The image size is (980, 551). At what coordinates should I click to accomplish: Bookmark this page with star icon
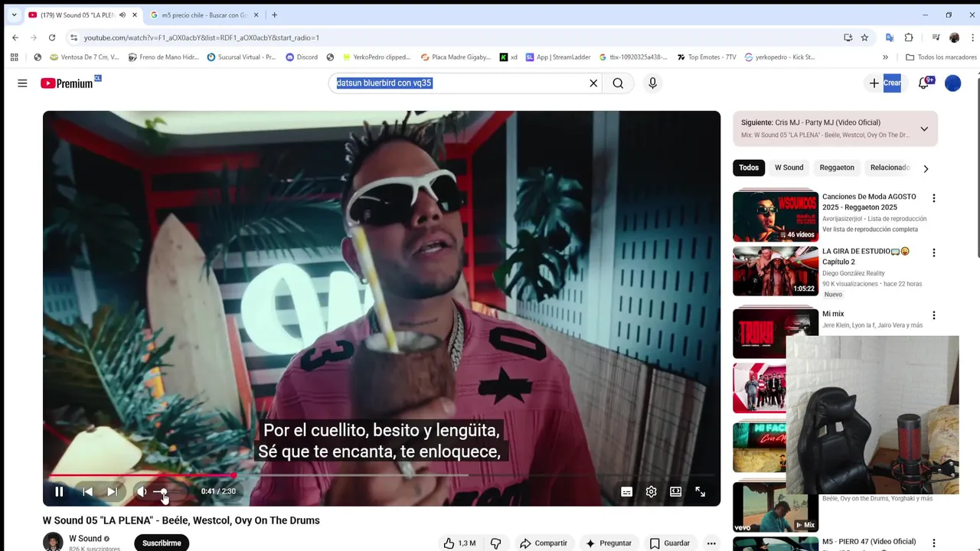pyautogui.click(x=864, y=37)
